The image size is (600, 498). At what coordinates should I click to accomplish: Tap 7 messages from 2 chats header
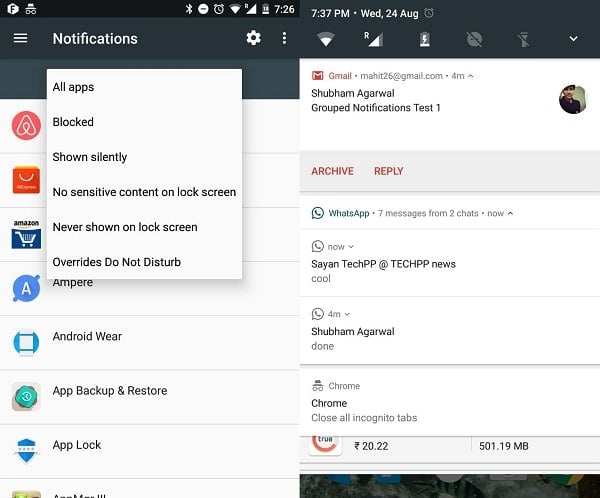[428, 213]
